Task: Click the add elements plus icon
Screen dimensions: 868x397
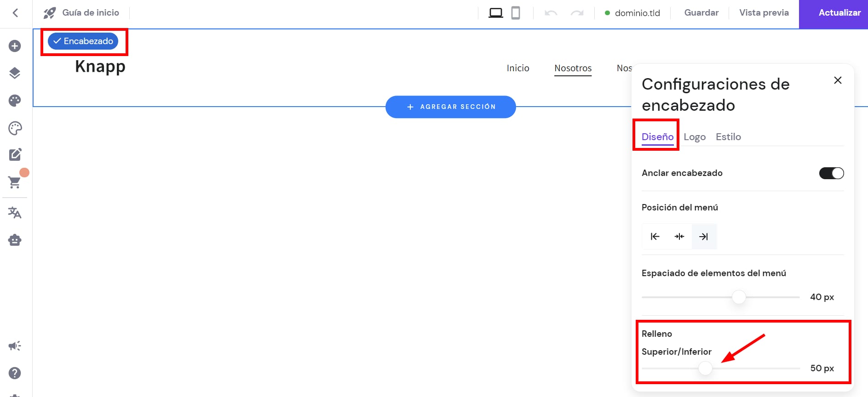Action: coord(15,46)
